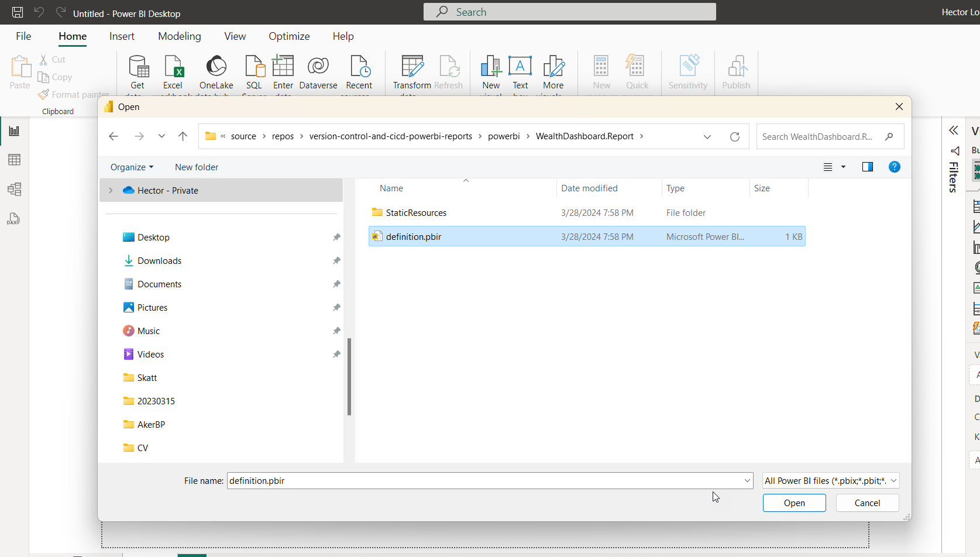Expand the File name dropdown arrow

click(747, 480)
